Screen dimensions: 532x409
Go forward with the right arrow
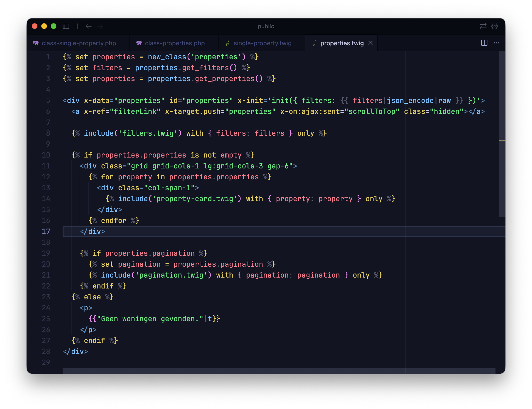(100, 26)
